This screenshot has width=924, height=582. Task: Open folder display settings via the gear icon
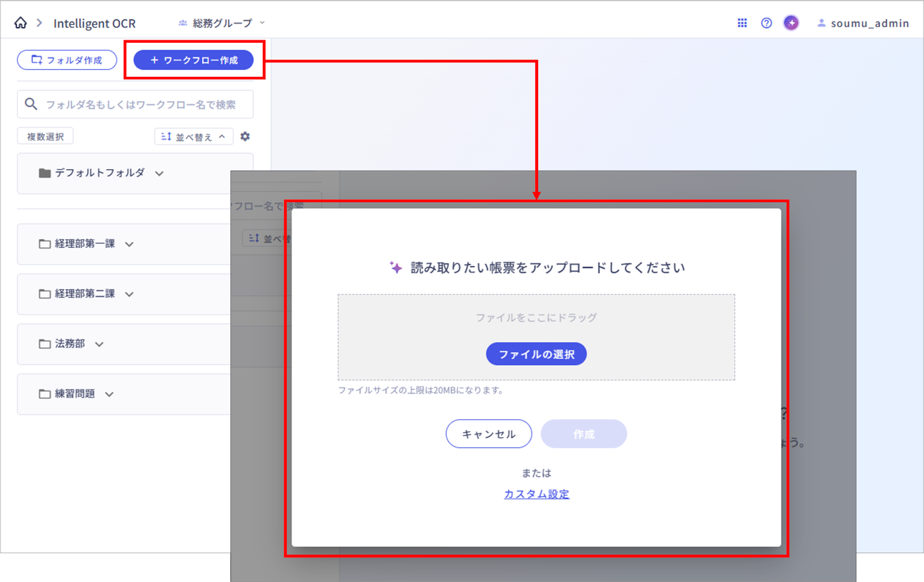pos(245,136)
